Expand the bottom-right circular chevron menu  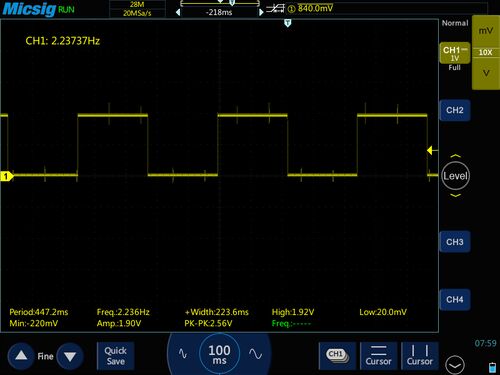click(455, 365)
